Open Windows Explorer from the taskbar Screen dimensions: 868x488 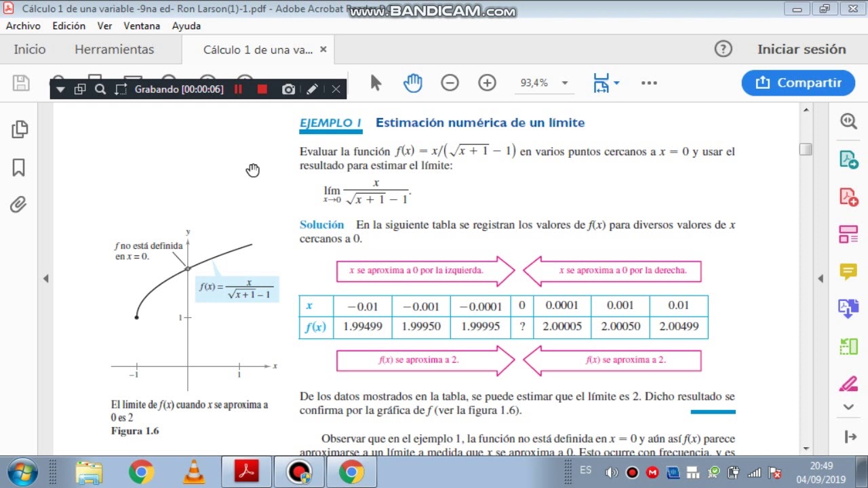tap(89, 472)
